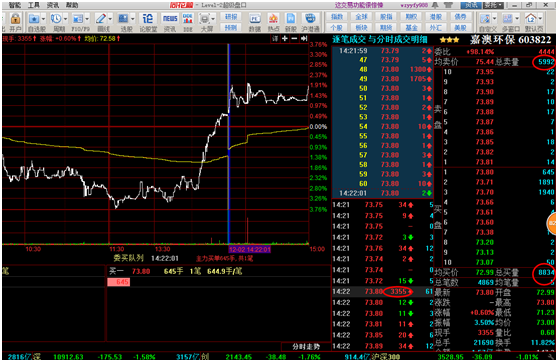
Task: Click the jump-to-end arrow icon on chart
Action: 304,38
